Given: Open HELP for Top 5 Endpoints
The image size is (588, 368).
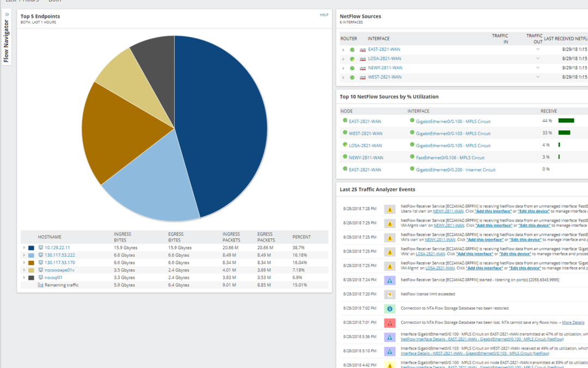Looking at the screenshot, I should (324, 15).
